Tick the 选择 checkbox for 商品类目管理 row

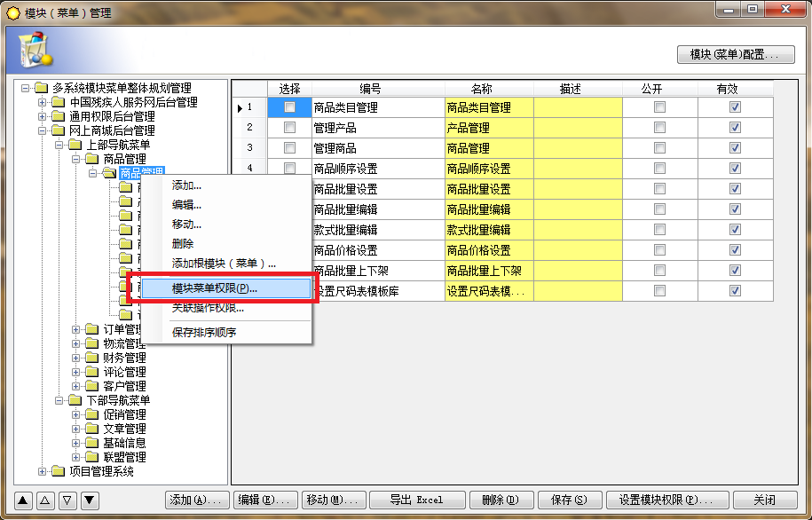point(289,107)
